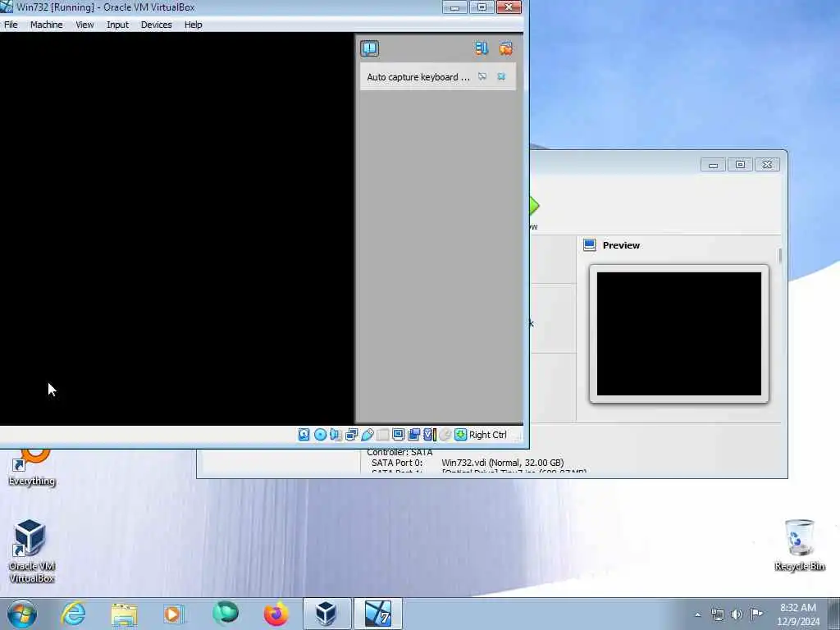Image resolution: width=840 pixels, height=630 pixels.
Task: Click the shared folders status icon
Action: (x=382, y=435)
